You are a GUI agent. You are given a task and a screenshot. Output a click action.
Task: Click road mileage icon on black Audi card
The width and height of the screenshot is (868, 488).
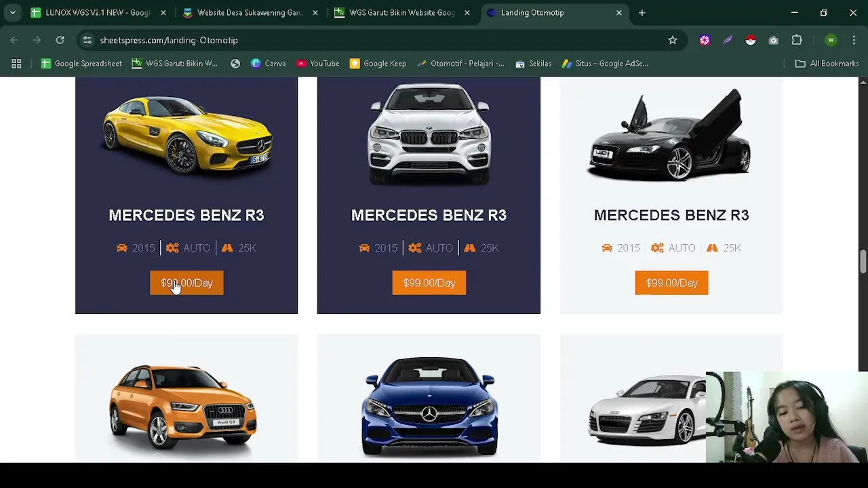pos(712,248)
